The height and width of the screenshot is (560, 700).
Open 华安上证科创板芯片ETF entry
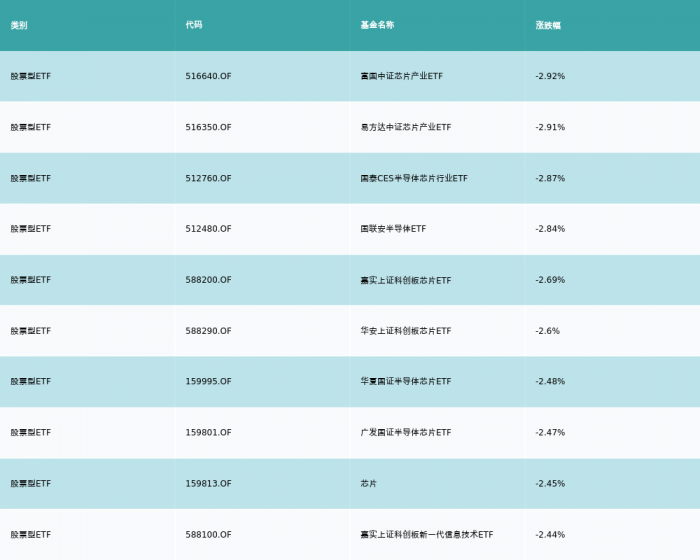[405, 331]
